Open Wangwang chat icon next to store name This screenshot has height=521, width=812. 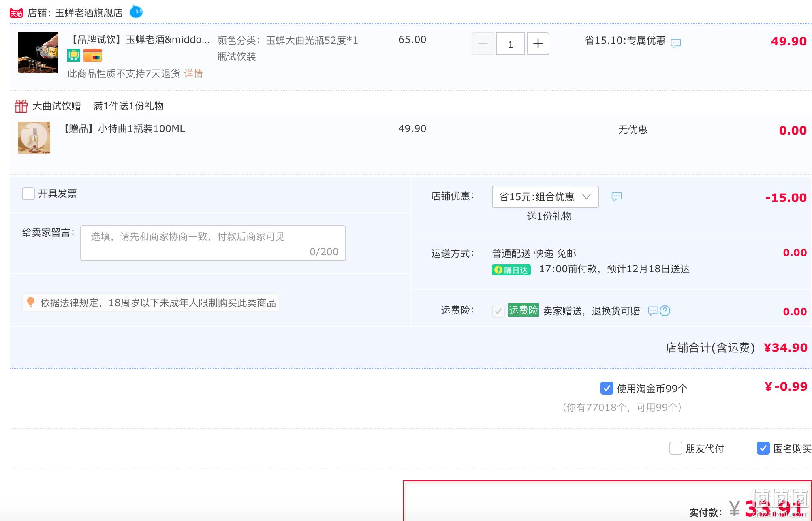[x=136, y=12]
